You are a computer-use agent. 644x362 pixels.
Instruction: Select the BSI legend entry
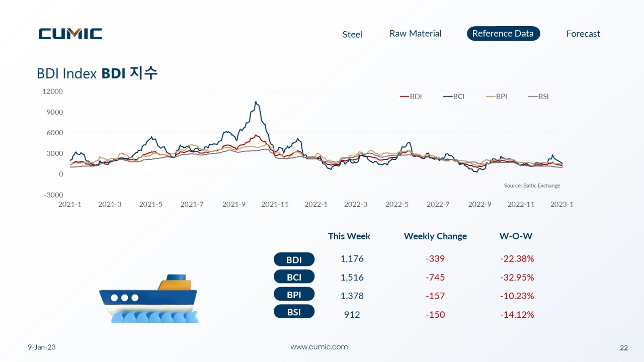pos(538,97)
